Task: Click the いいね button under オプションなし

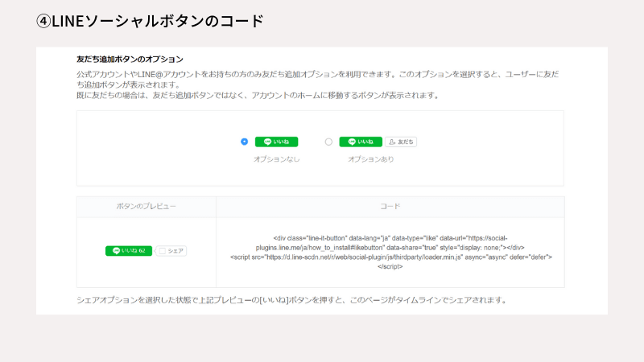Action: click(x=276, y=142)
